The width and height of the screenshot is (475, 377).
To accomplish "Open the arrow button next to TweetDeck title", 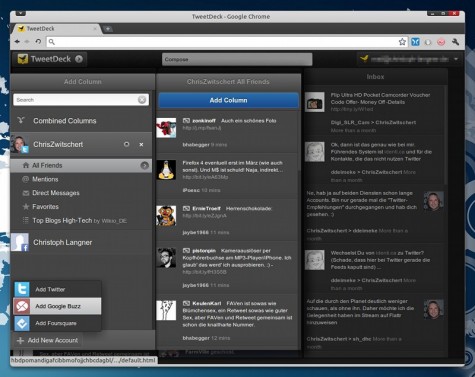I will point(79,59).
